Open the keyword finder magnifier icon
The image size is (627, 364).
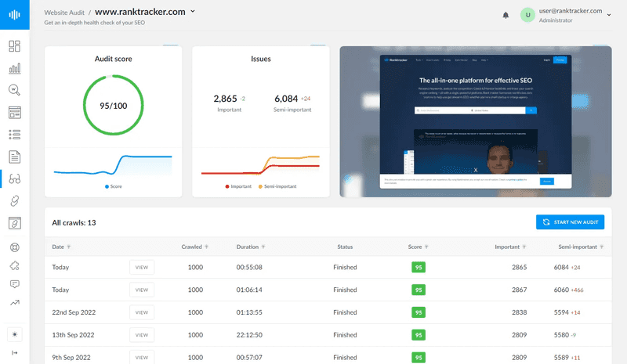click(14, 91)
